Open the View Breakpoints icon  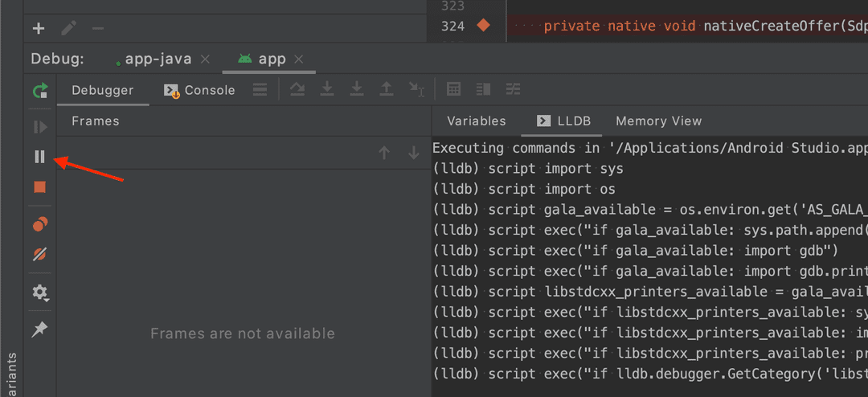point(40,224)
